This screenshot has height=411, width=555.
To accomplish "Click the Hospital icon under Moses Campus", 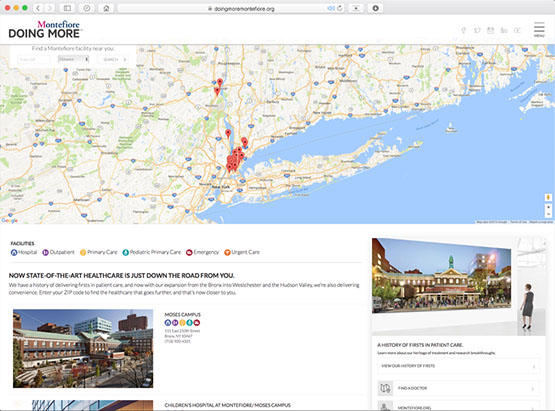I will point(168,322).
